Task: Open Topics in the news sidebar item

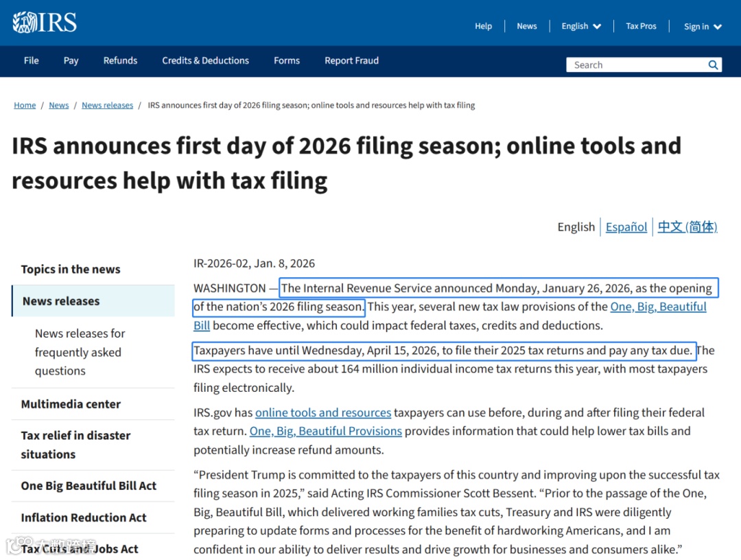Action: click(x=71, y=269)
